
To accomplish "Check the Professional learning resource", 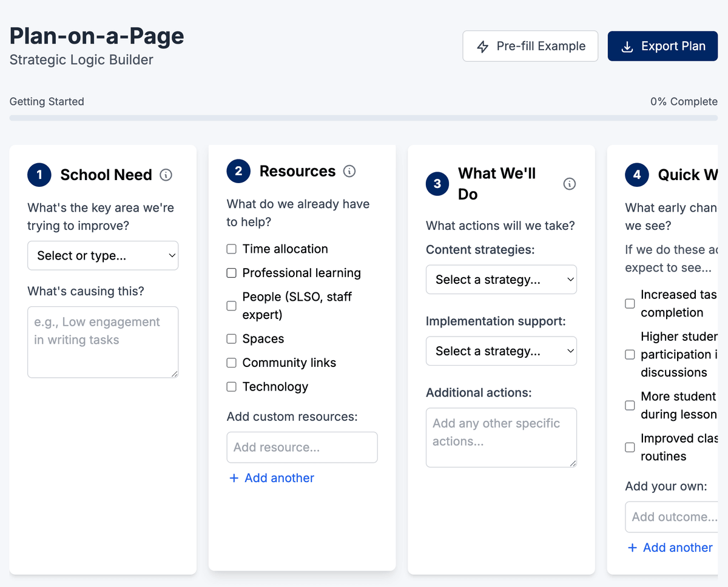I will [x=231, y=273].
